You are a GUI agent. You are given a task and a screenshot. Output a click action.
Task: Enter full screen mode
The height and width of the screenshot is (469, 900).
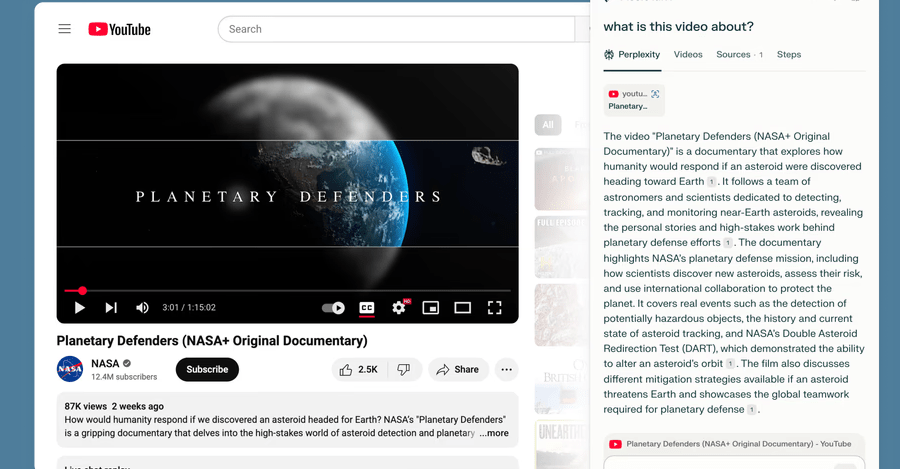(494, 308)
